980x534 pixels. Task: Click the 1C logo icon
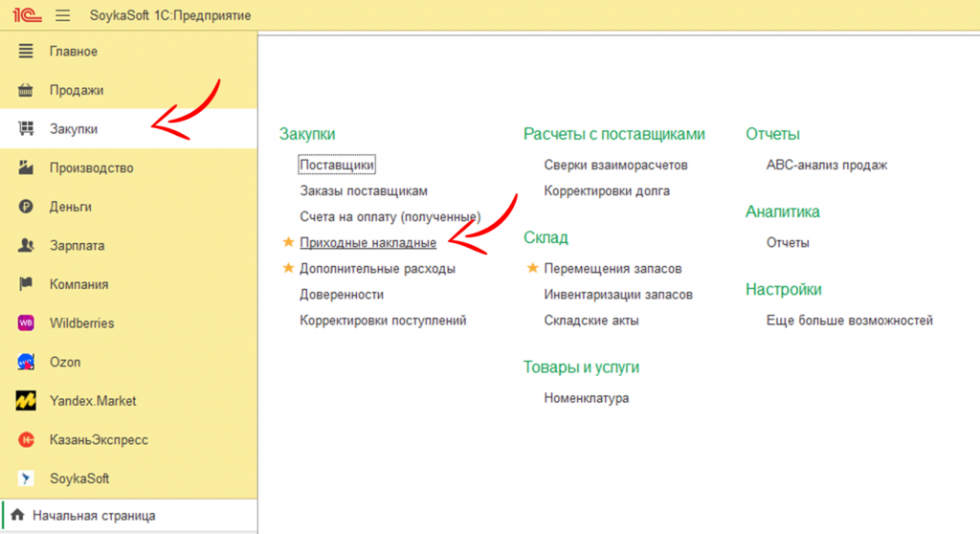coord(28,15)
